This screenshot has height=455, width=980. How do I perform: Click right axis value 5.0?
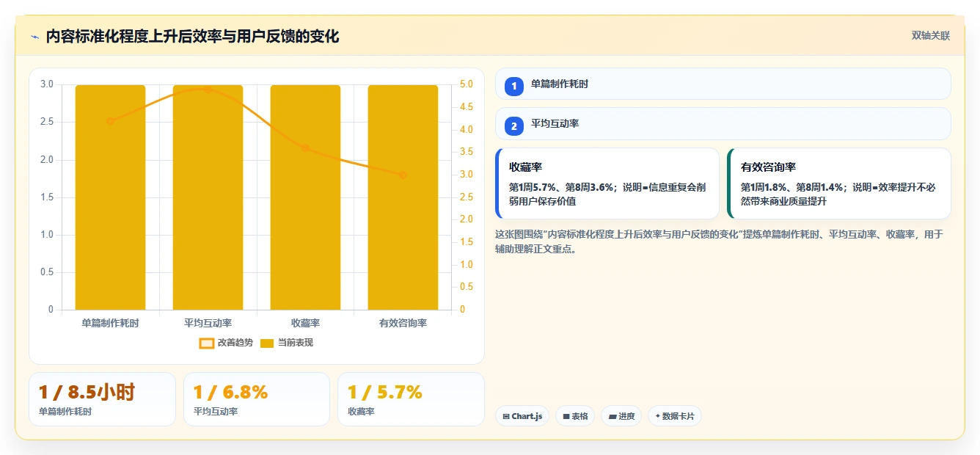tap(467, 84)
